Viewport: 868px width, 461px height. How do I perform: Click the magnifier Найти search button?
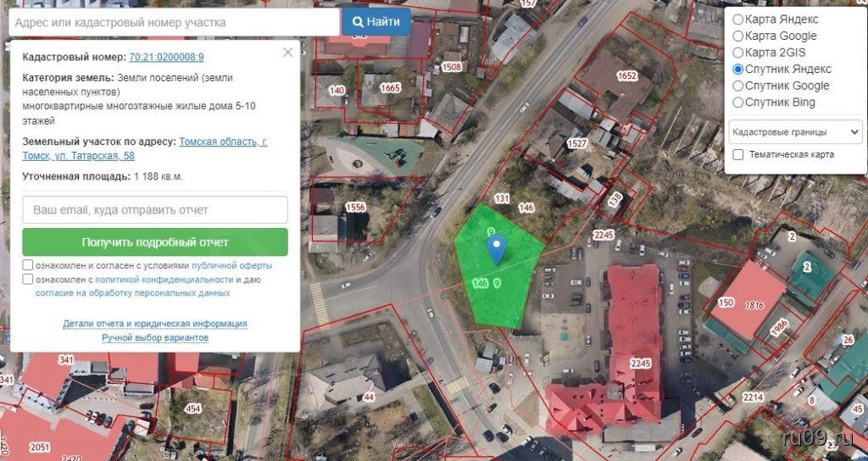point(376,22)
